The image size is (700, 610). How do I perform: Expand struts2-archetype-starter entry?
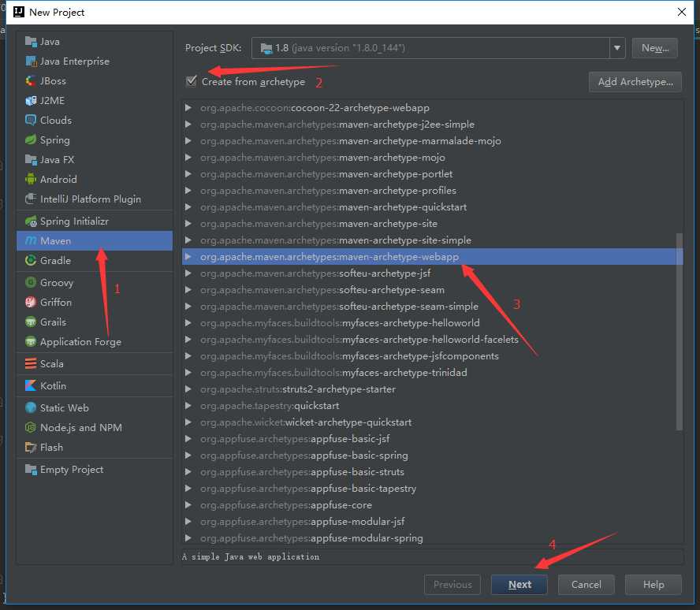click(188, 389)
